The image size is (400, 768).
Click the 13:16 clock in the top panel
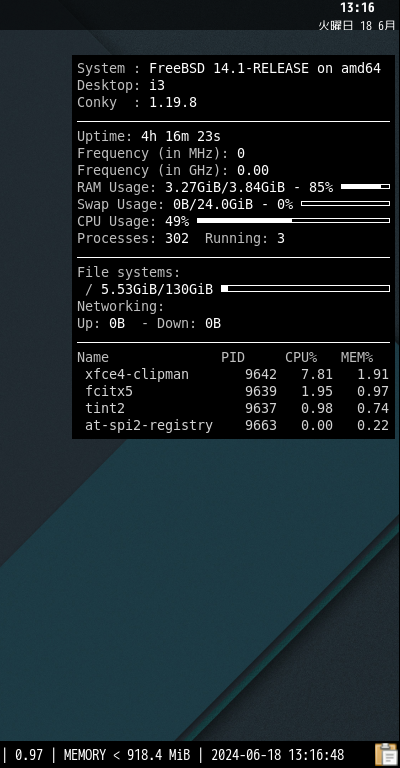[x=357, y=7]
